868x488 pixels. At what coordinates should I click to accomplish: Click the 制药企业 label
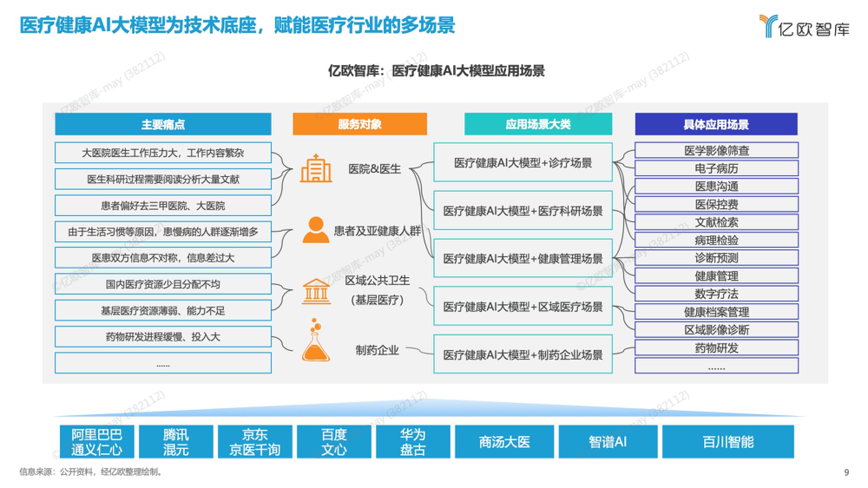click(377, 350)
